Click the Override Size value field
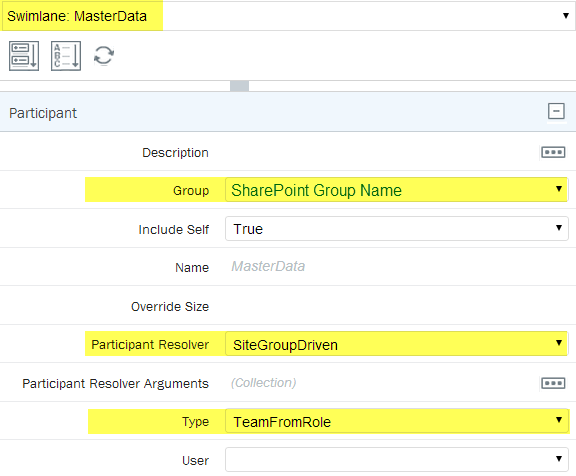 (397, 306)
